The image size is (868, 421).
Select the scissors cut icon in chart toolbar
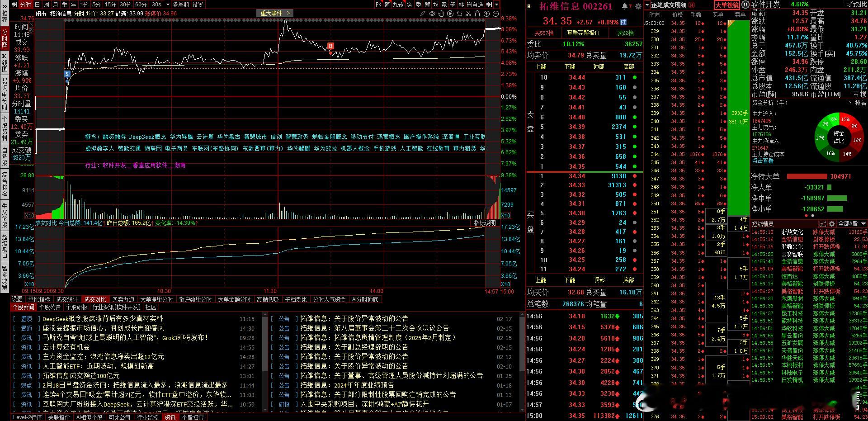pos(468,14)
